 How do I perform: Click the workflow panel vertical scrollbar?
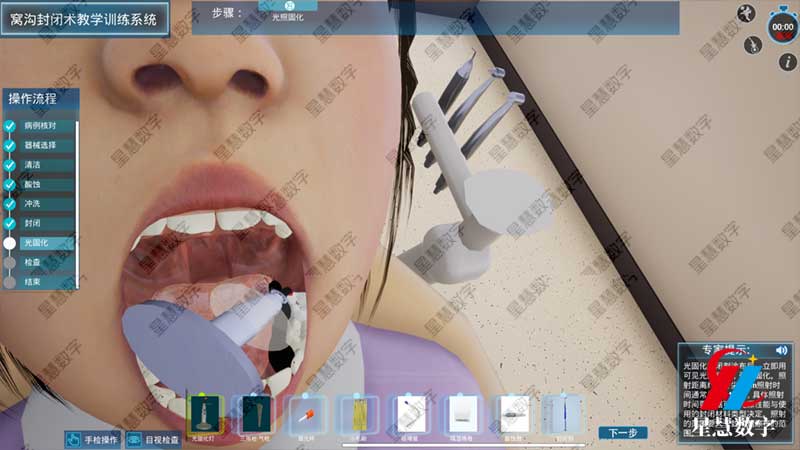tap(78, 180)
